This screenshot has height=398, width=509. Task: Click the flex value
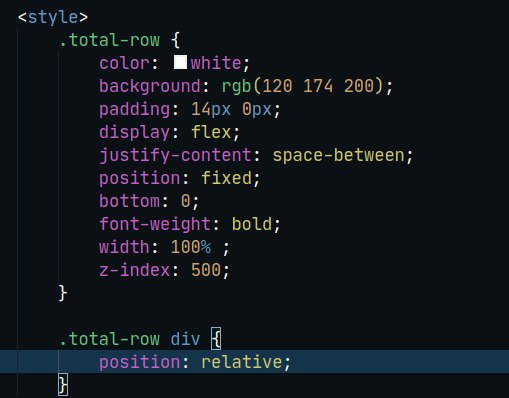(211, 132)
